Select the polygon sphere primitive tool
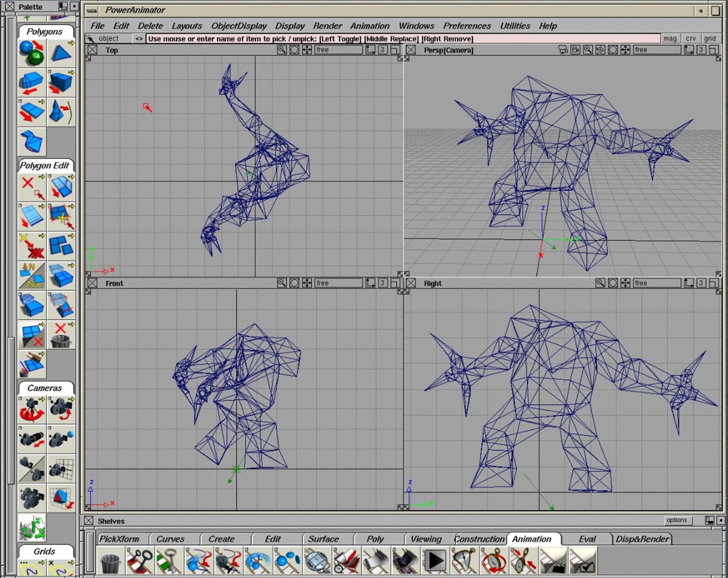Image resolution: width=728 pixels, height=578 pixels. tap(32, 53)
